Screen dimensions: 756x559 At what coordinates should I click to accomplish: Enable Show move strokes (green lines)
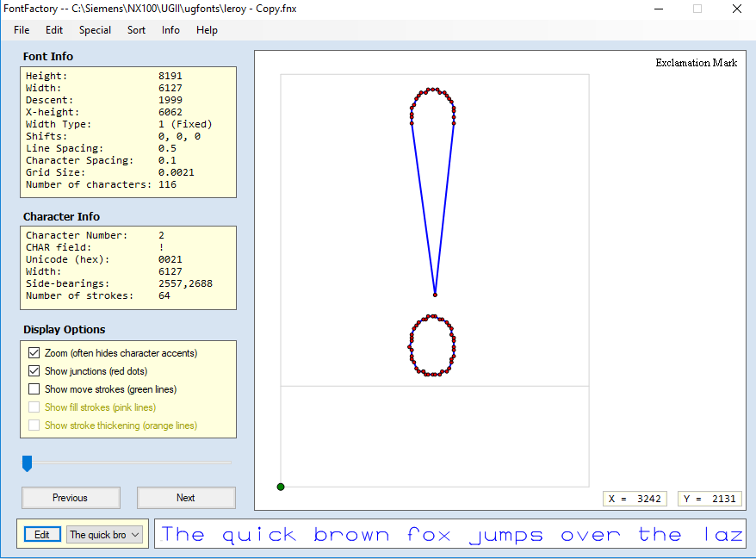click(34, 388)
